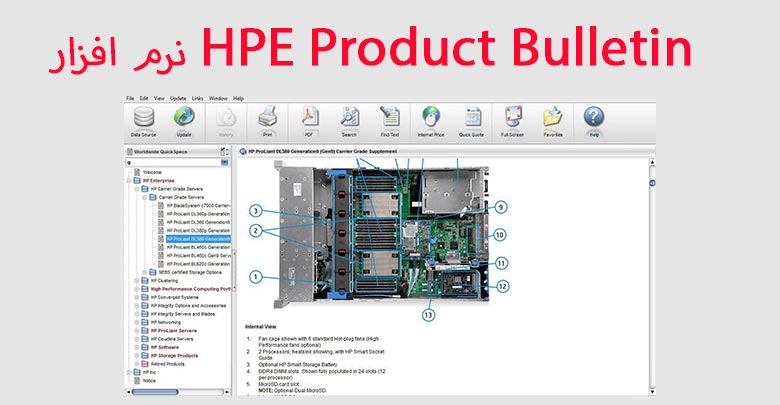This screenshot has height=405, width=780.
Task: Select HP BladeSystem c7000 Carrier entry
Action: 198,205
